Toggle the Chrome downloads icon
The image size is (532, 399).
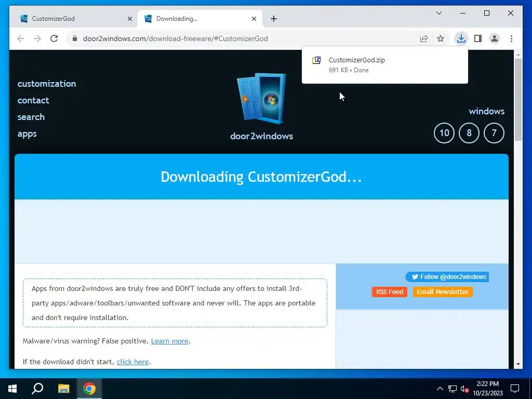(461, 38)
